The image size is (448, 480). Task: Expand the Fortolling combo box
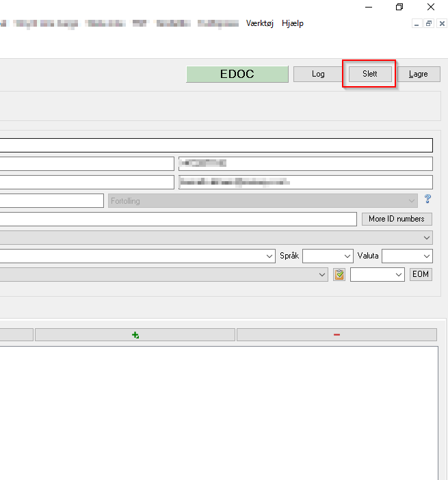tap(263, 201)
